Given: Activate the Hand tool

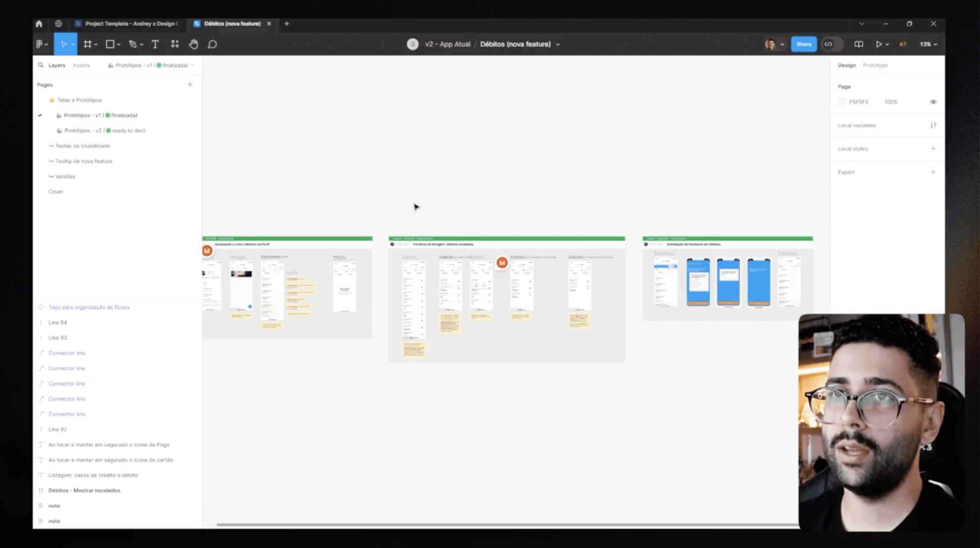Looking at the screenshot, I should pyautogui.click(x=194, y=44).
